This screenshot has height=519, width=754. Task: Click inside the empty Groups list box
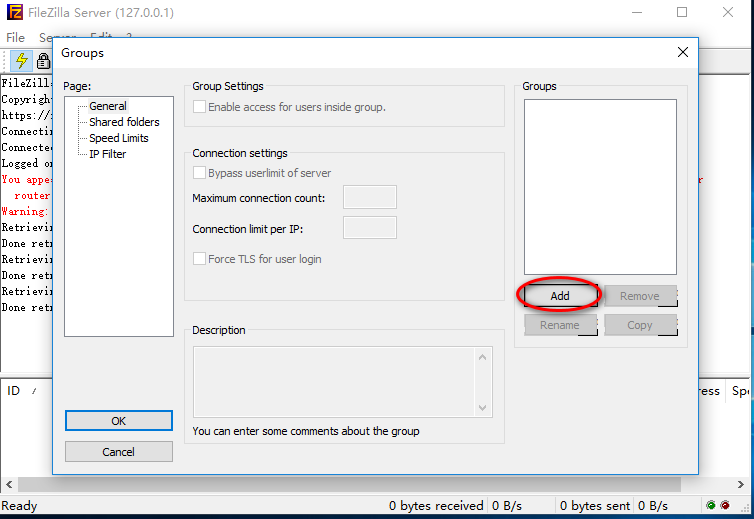pos(600,187)
